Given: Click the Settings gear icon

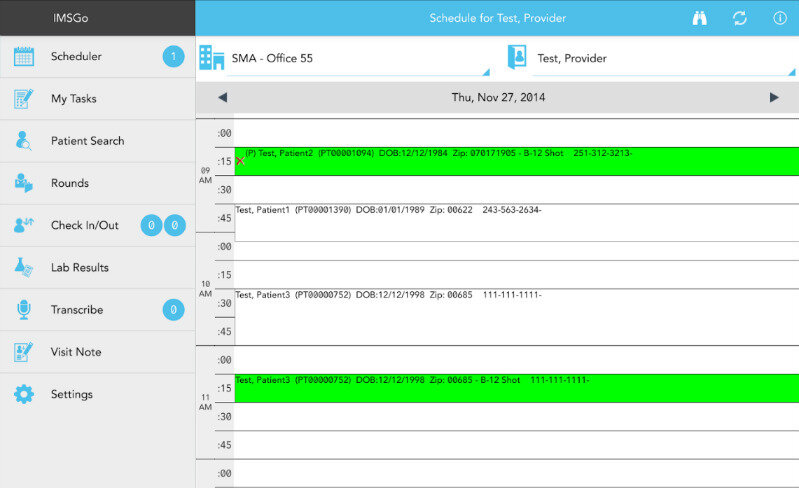Looking at the screenshot, I should [x=24, y=394].
